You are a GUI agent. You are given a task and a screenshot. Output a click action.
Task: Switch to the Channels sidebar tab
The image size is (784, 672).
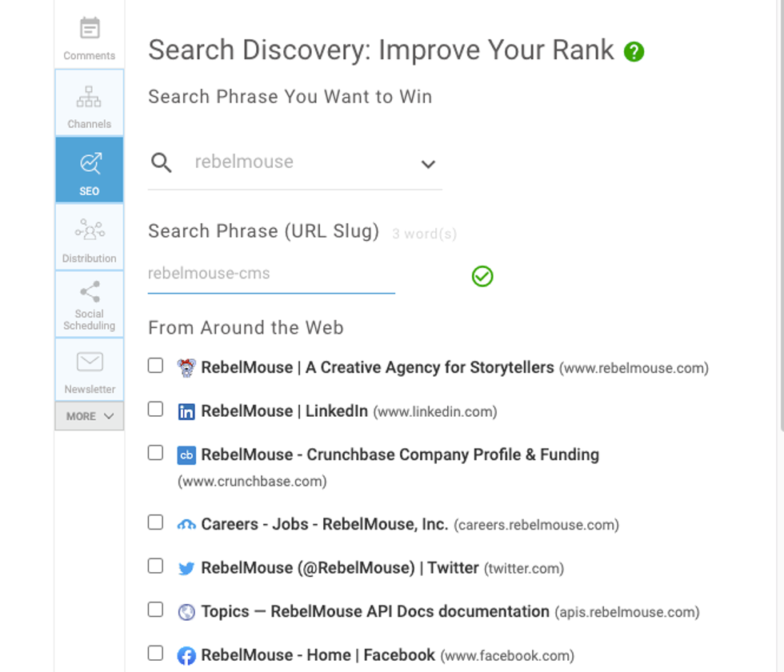[90, 103]
